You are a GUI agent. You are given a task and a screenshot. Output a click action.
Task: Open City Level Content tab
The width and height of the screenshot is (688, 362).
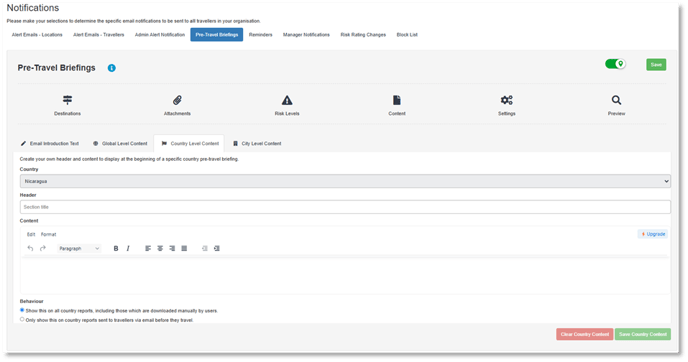click(257, 143)
